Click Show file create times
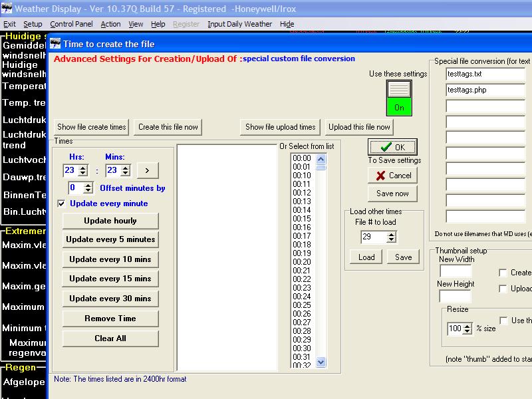532x399 pixels. (91, 127)
